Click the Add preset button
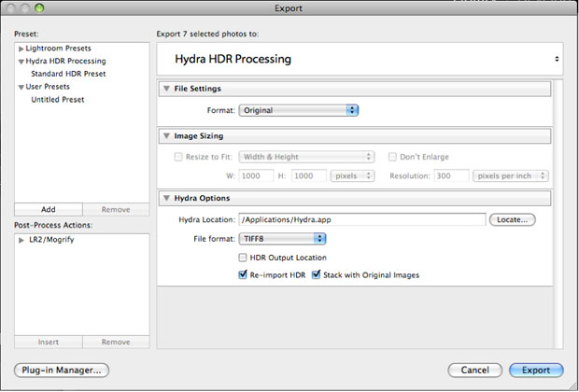This screenshot has height=392, width=579. 49,209
